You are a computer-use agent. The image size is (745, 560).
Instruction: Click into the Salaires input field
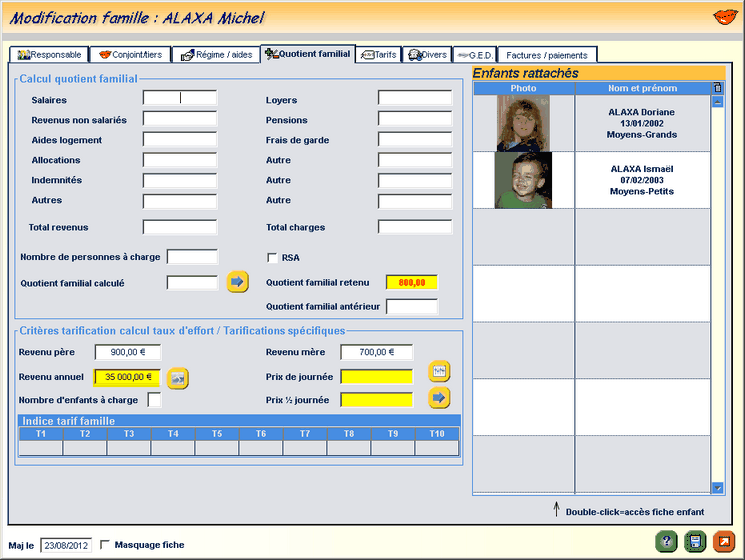point(180,98)
